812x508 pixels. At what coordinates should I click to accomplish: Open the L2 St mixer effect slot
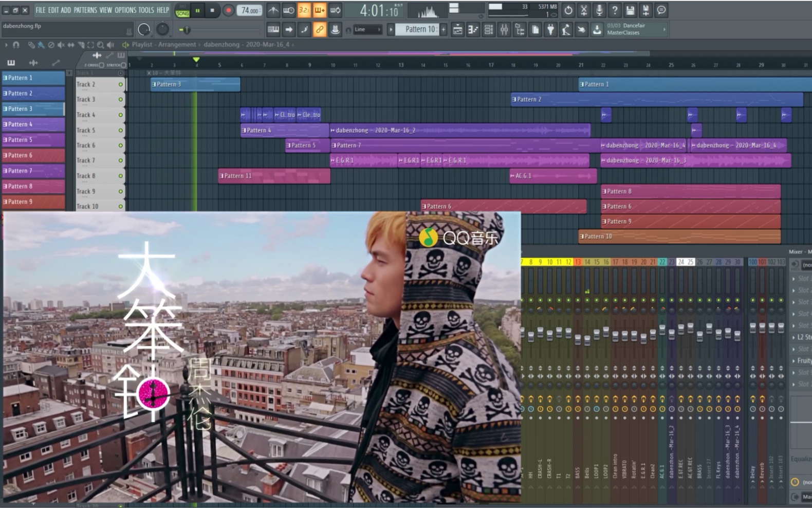click(802, 337)
